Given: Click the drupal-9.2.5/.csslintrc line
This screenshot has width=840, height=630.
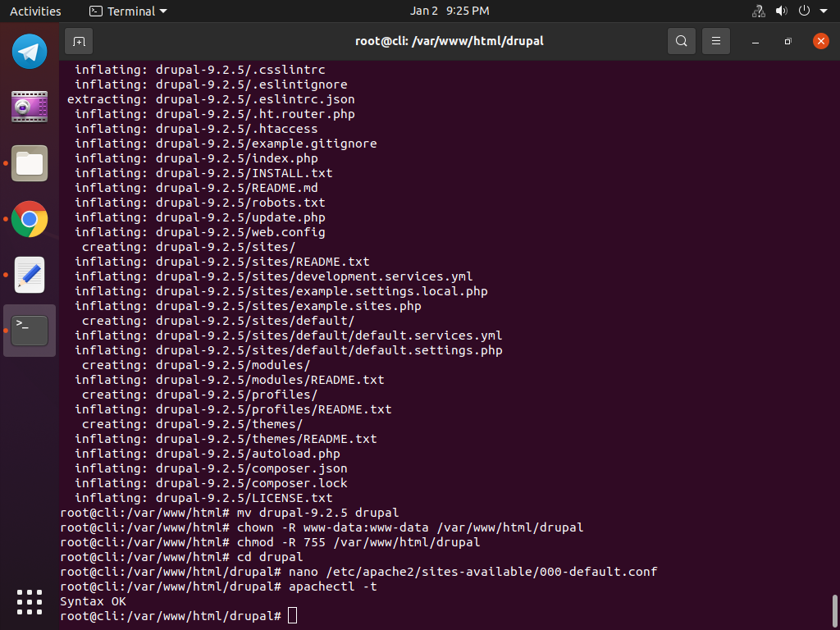Looking at the screenshot, I should [200, 71].
